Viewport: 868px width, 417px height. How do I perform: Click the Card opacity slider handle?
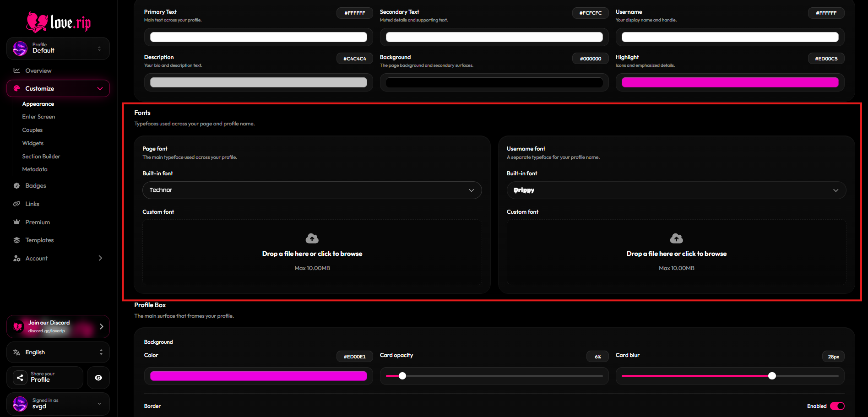(x=402, y=376)
